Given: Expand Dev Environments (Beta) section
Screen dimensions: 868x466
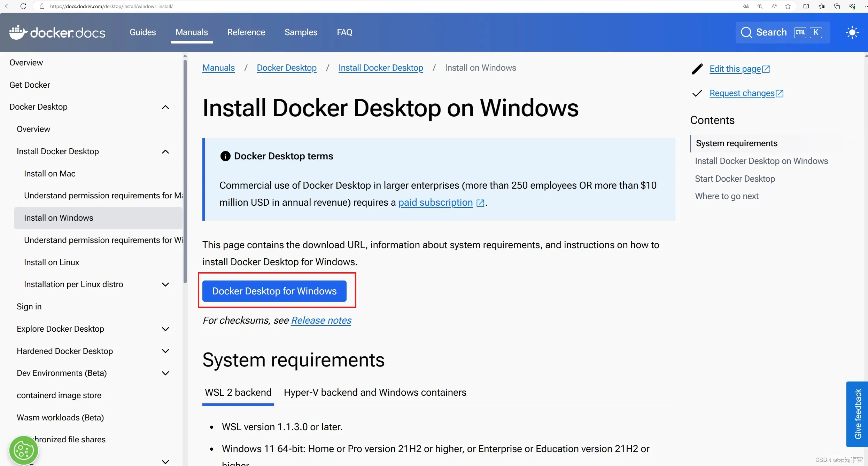Looking at the screenshot, I should pos(165,373).
